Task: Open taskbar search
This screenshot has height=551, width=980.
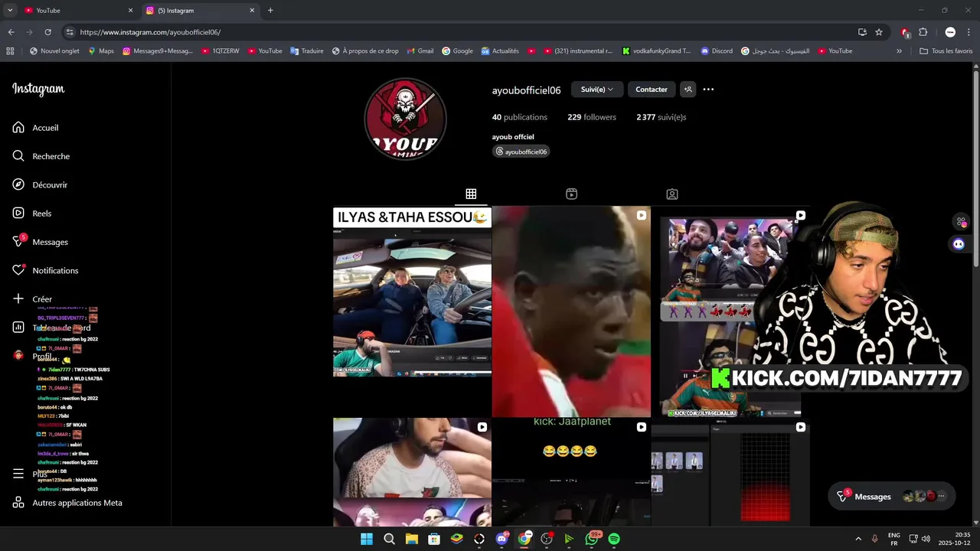Action: tap(389, 539)
